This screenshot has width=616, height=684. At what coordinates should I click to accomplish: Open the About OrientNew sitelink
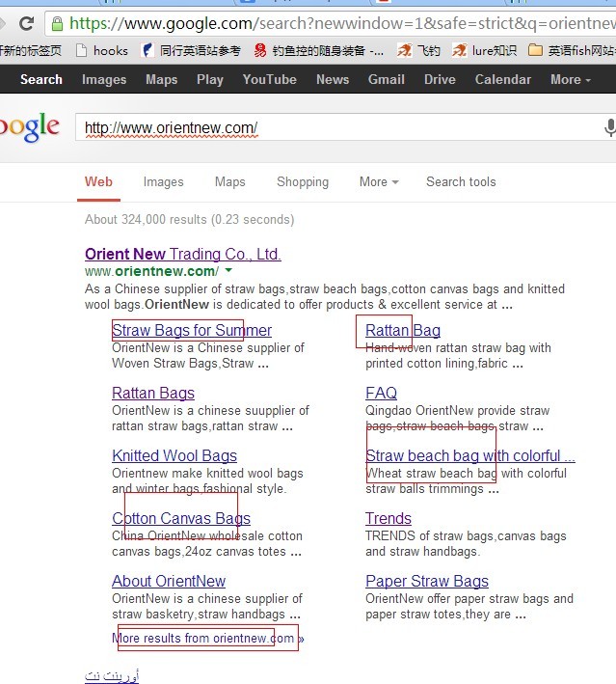[169, 581]
